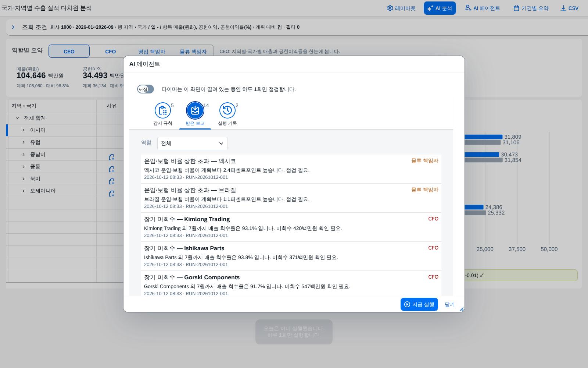Click the reason note icon in 오세아니아 row
Viewport: 588px width, 368px height.
tap(112, 194)
